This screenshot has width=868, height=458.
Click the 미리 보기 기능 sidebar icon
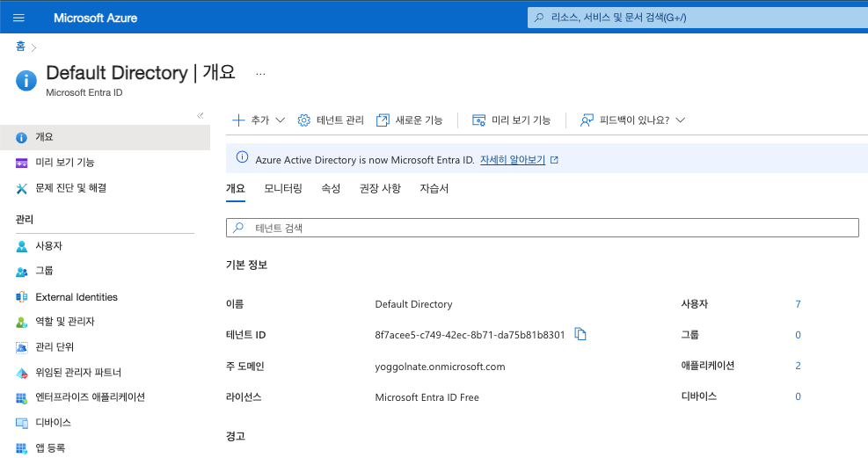click(x=22, y=164)
